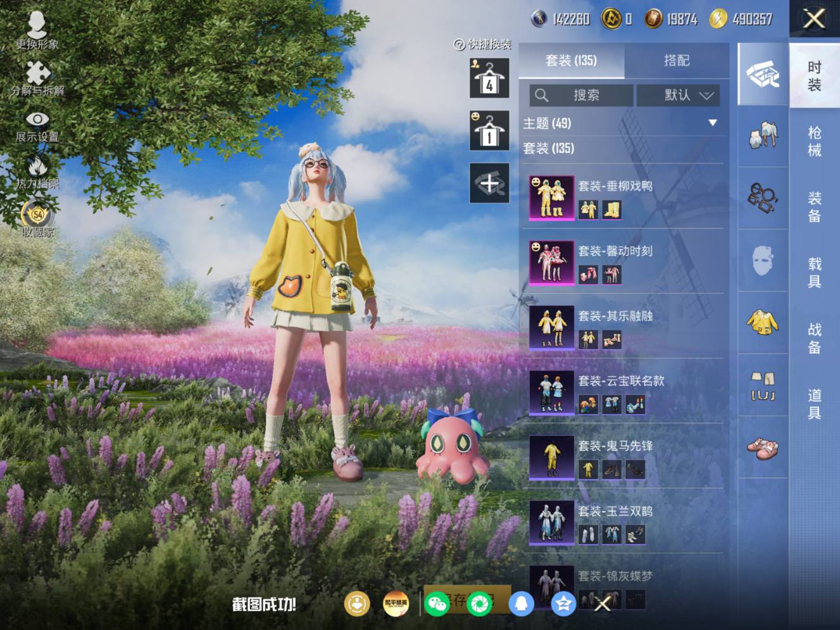Select the cat headwear category icon

tap(763, 136)
